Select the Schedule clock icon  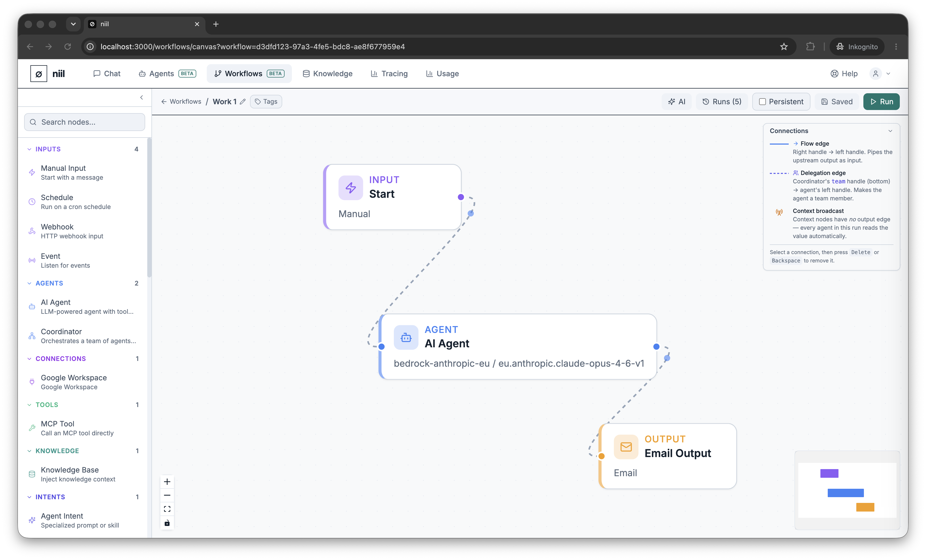coord(32,202)
